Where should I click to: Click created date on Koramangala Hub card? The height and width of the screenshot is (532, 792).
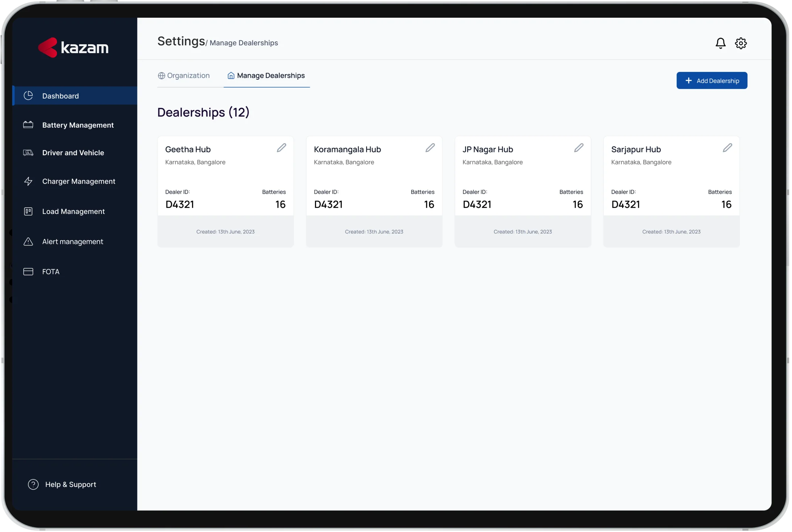pos(375,232)
